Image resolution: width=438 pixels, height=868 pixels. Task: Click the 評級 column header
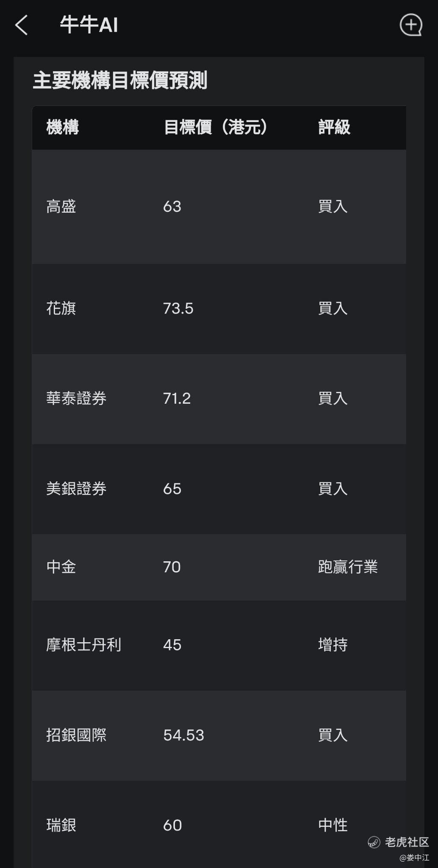334,127
